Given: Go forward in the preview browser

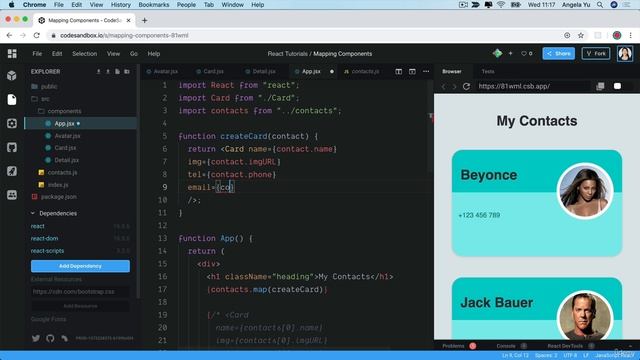Looking at the screenshot, I should 454,86.
